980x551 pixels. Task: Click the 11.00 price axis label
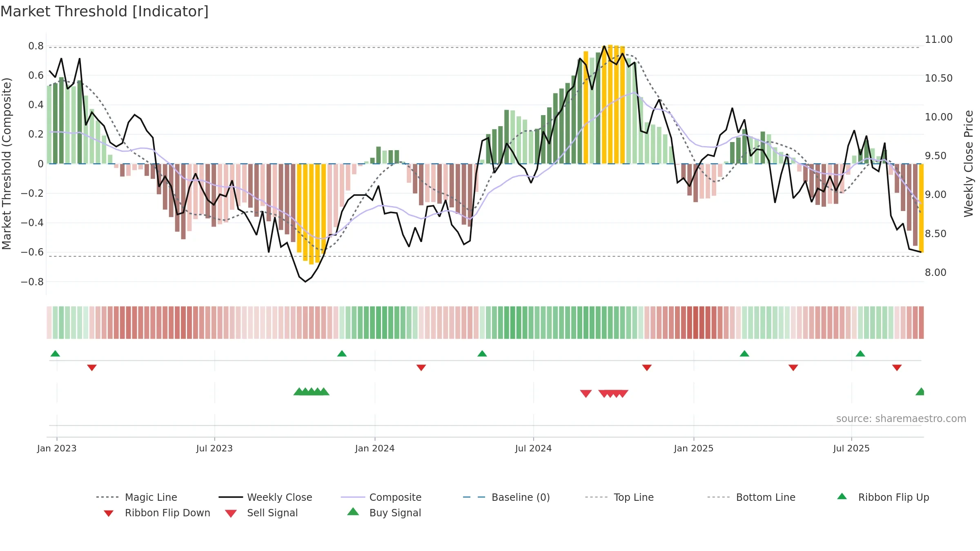click(939, 40)
